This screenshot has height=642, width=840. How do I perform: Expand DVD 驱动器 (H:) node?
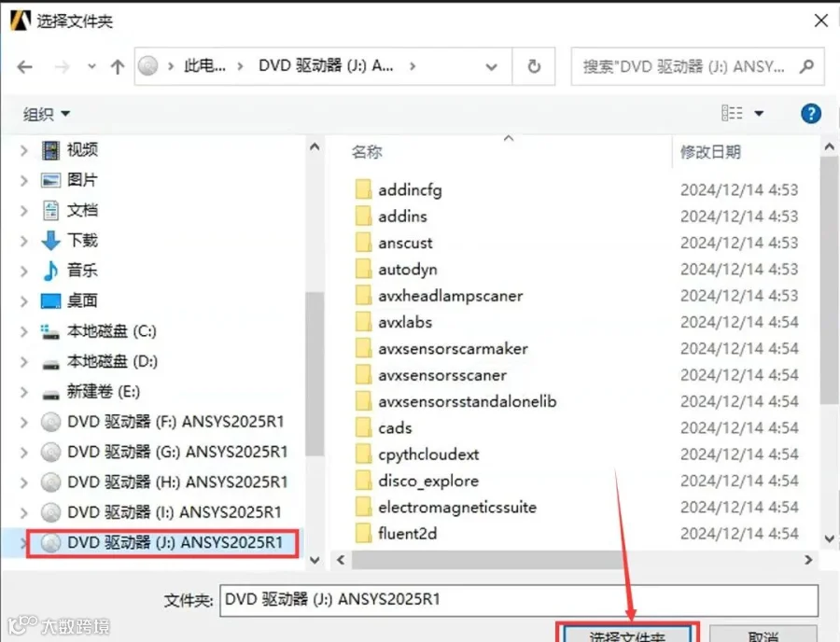[23, 483]
